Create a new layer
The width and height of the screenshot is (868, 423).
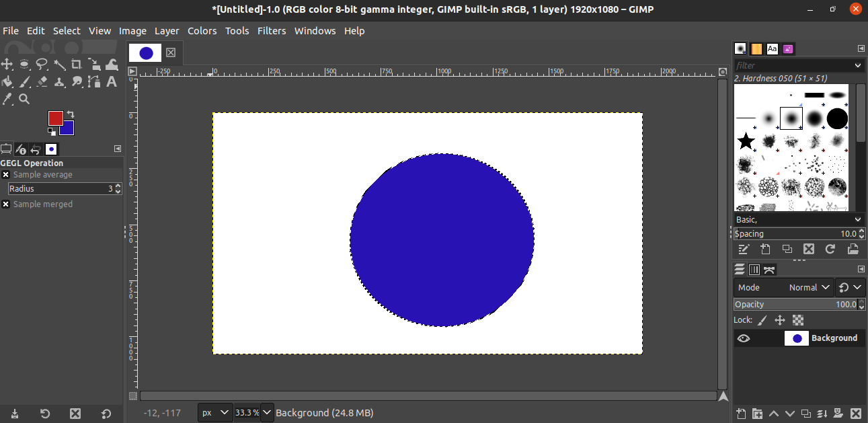pyautogui.click(x=741, y=413)
